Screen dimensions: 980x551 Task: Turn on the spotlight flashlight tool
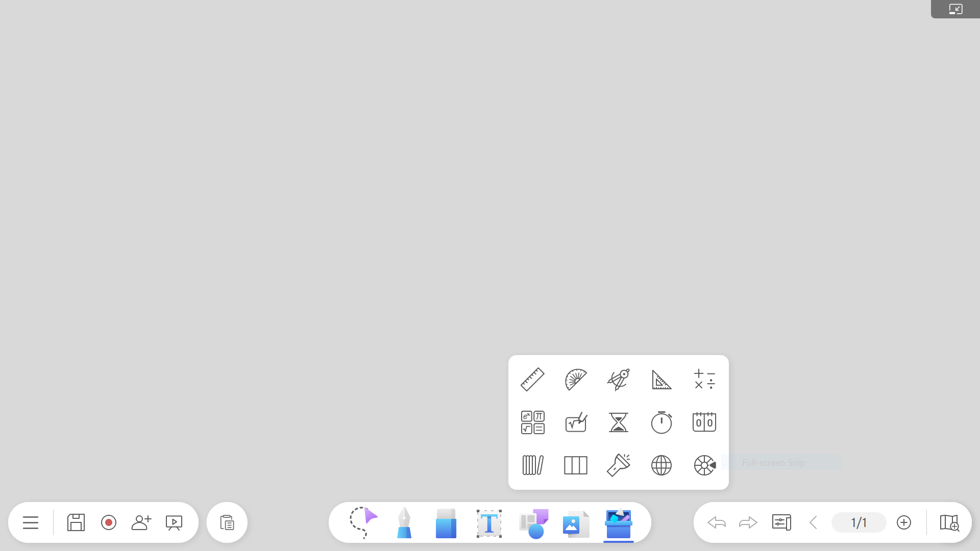(618, 465)
